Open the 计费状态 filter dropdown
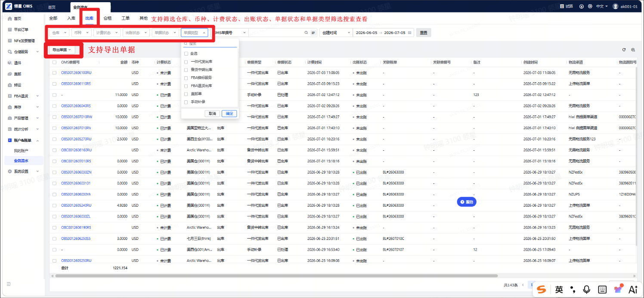Screen dimensions: 644x298 point(107,33)
